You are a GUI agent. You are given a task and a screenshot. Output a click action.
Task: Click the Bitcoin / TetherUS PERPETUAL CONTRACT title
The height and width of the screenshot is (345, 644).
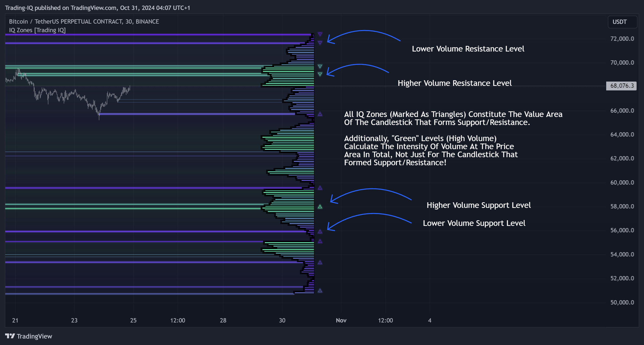coord(84,21)
